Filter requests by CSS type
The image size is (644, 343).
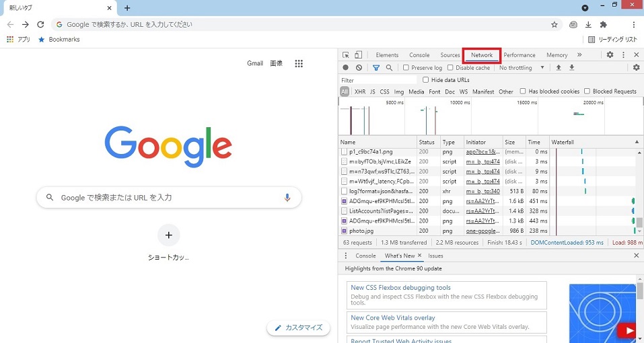pyautogui.click(x=384, y=91)
